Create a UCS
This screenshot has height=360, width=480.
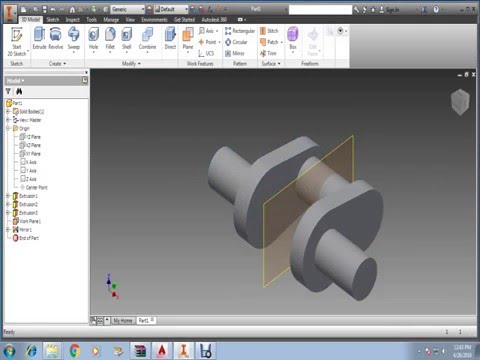(x=206, y=53)
